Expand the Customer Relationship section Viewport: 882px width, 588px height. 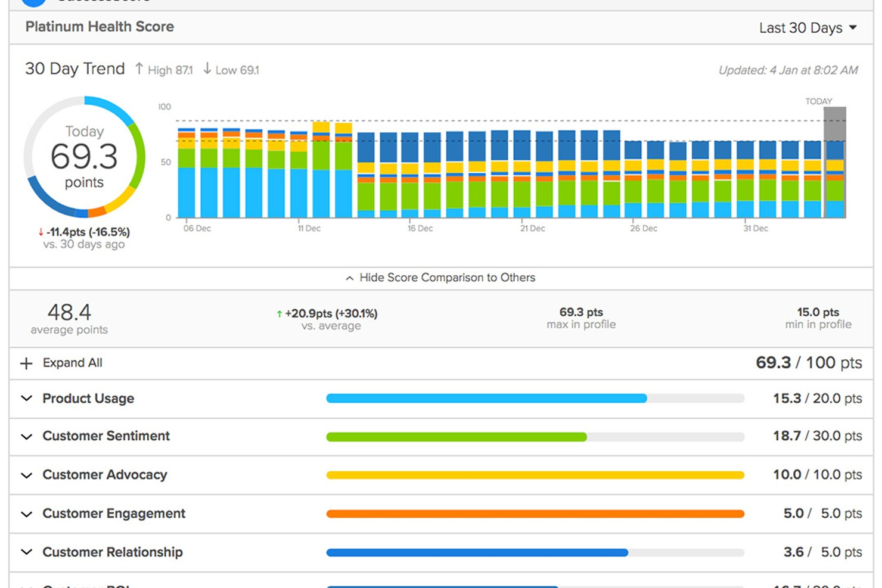[x=25, y=552]
